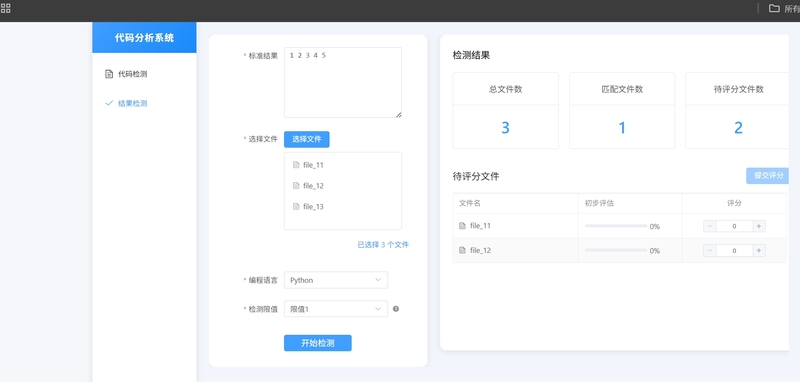Click file icon in file_11 table row
This screenshot has width=800, height=382.
coord(462,225)
